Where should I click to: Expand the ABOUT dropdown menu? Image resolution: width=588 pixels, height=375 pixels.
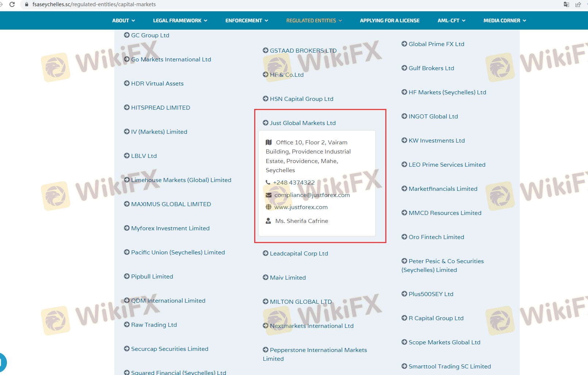[x=123, y=20]
